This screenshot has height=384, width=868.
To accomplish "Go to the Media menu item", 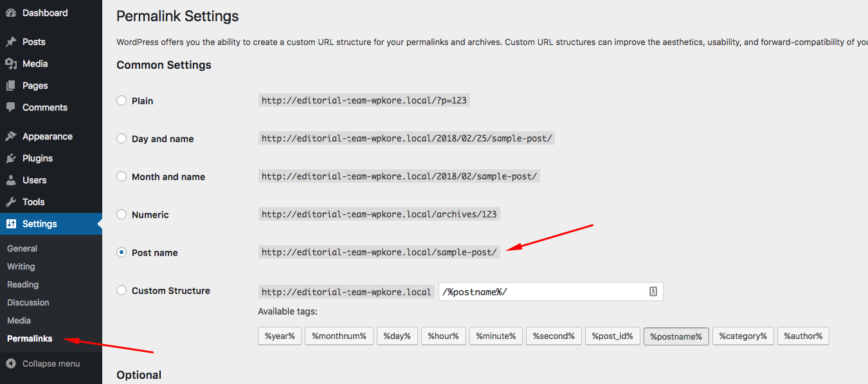I will (x=35, y=64).
